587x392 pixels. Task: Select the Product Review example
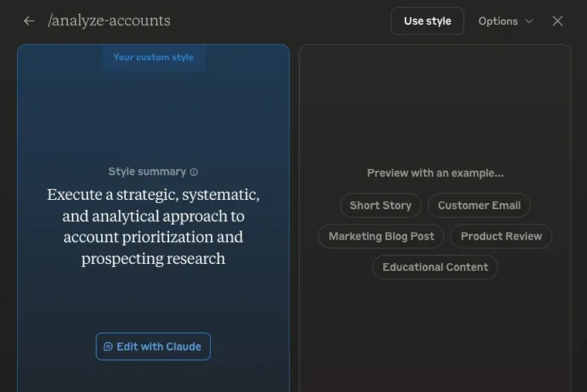500,236
